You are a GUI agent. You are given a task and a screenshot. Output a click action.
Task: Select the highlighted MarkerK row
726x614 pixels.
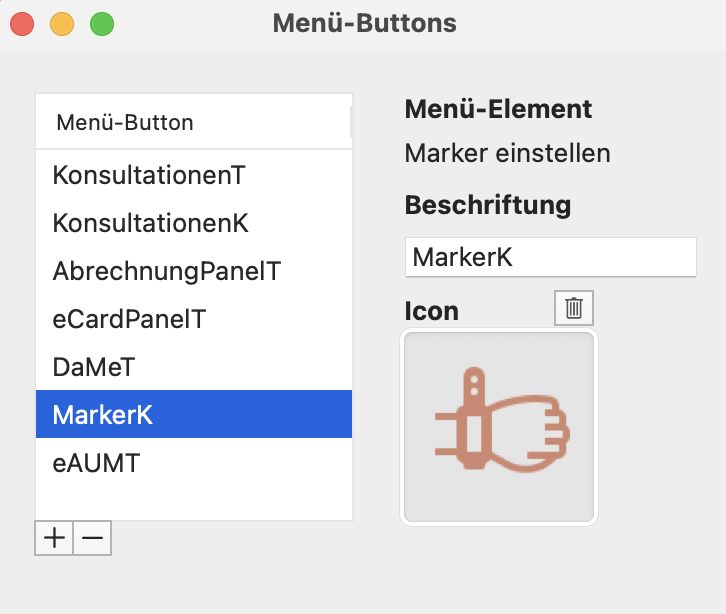point(194,414)
